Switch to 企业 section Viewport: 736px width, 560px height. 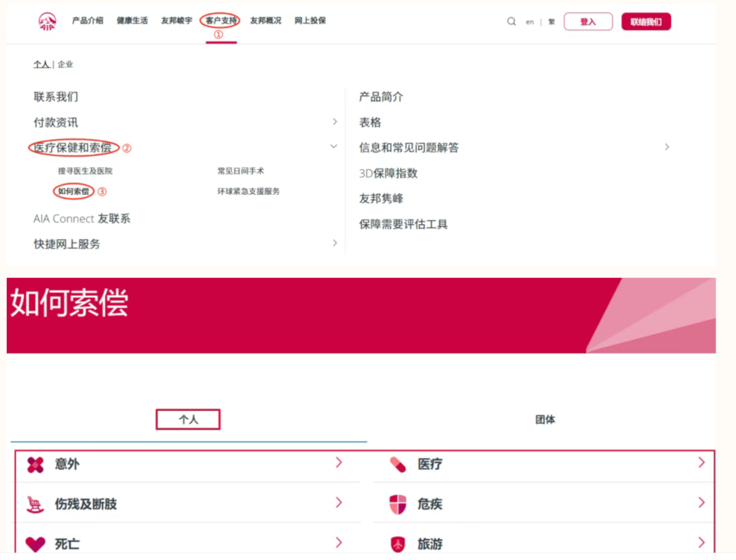(65, 65)
